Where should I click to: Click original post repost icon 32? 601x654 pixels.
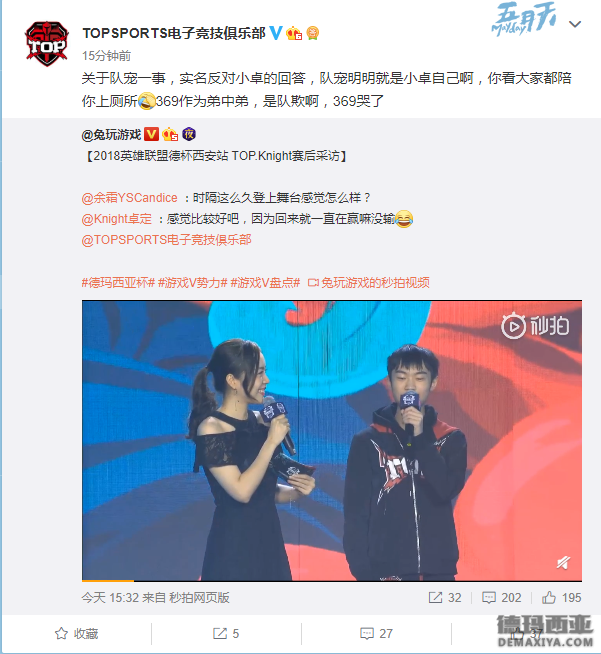(445, 598)
